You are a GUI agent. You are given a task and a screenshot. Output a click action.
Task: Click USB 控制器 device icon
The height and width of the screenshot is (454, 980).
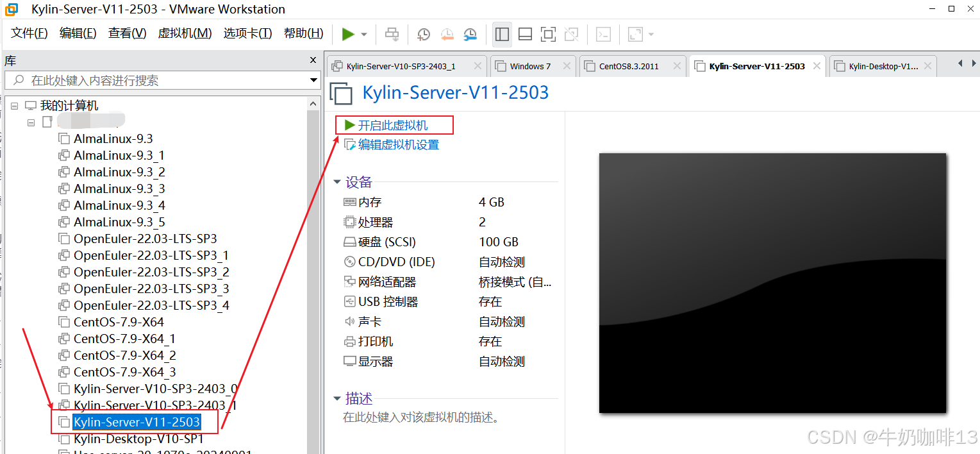349,301
